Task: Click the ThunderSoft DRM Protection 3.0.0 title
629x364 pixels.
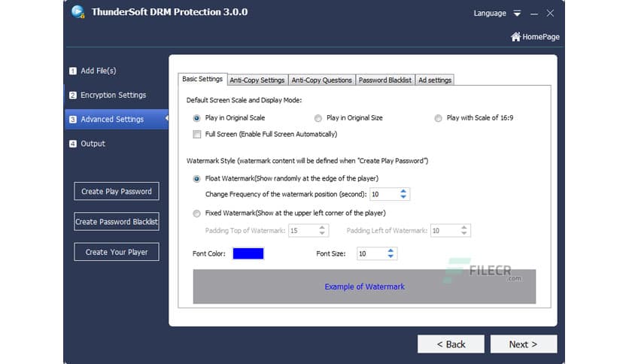Action: click(169, 12)
